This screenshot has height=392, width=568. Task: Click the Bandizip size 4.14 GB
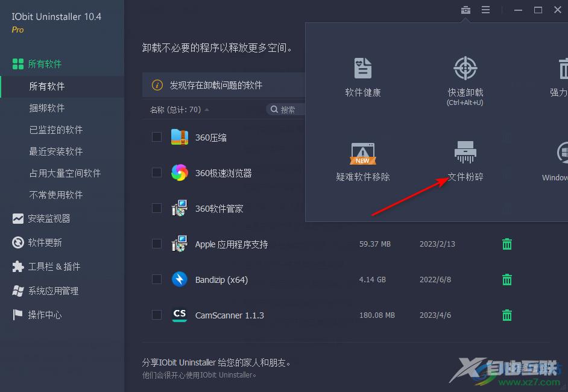point(373,280)
